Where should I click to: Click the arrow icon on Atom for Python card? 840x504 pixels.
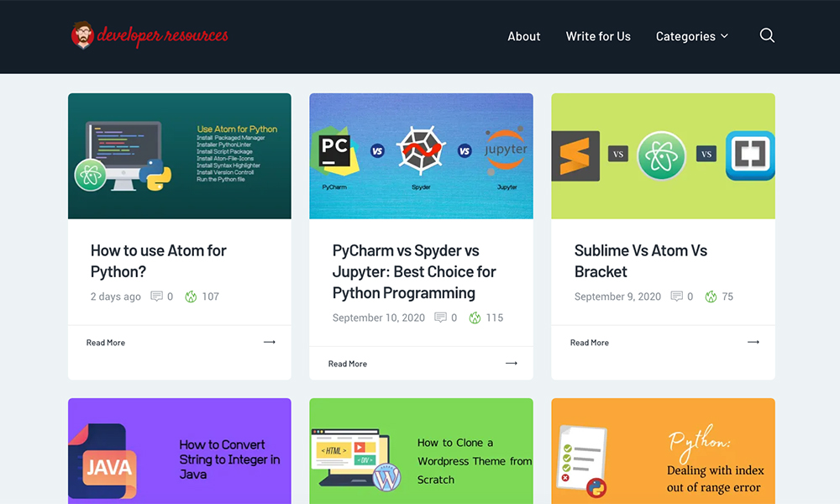270,342
